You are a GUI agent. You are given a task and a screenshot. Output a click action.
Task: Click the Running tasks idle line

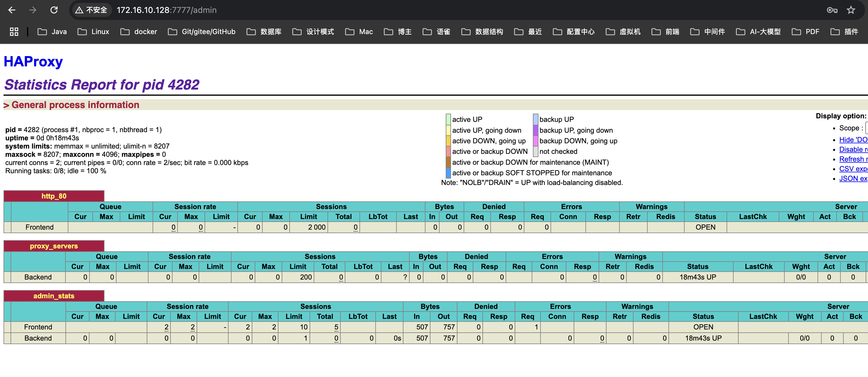click(55, 171)
